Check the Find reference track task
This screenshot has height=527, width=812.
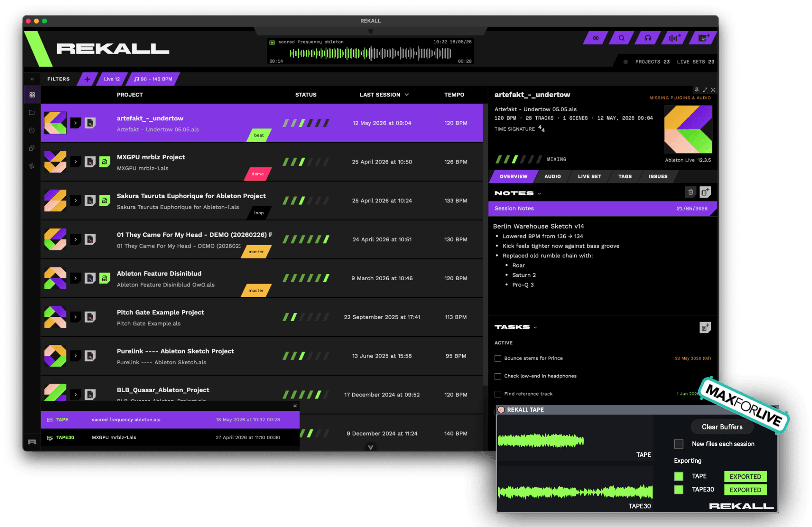498,394
